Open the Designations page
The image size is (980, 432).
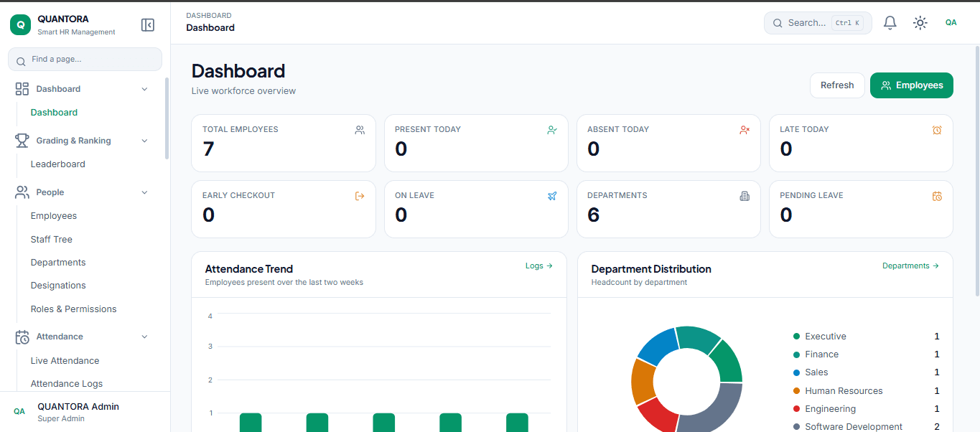pyautogui.click(x=58, y=286)
